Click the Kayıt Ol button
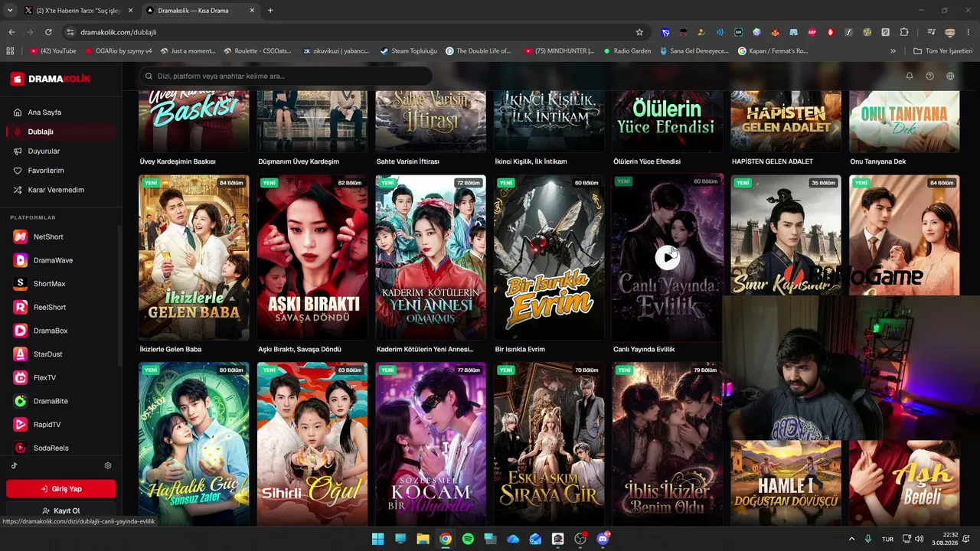The width and height of the screenshot is (980, 551). 61,510
